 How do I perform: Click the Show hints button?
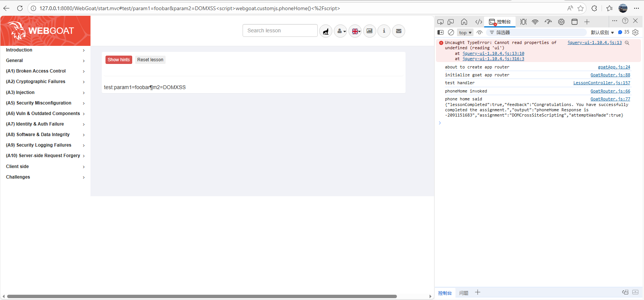click(x=119, y=60)
